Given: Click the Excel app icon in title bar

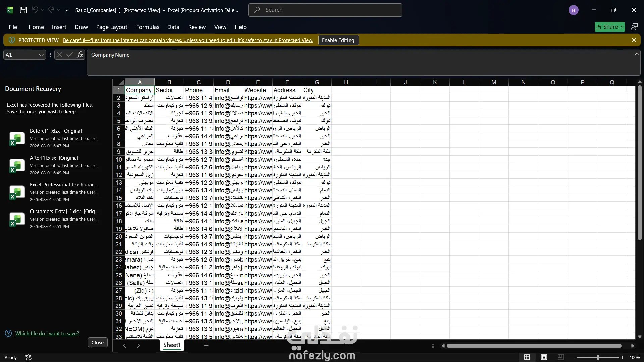Looking at the screenshot, I should (10, 10).
